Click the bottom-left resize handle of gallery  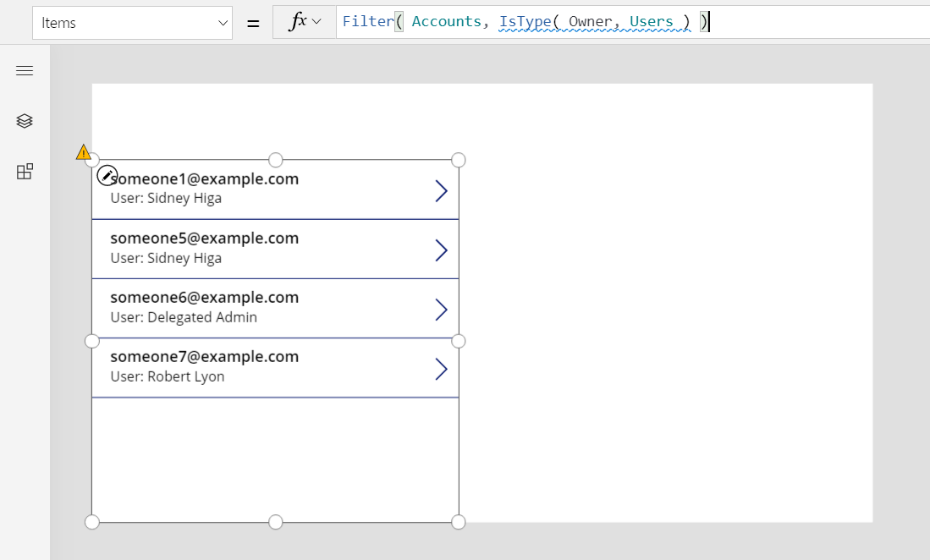[92, 522]
